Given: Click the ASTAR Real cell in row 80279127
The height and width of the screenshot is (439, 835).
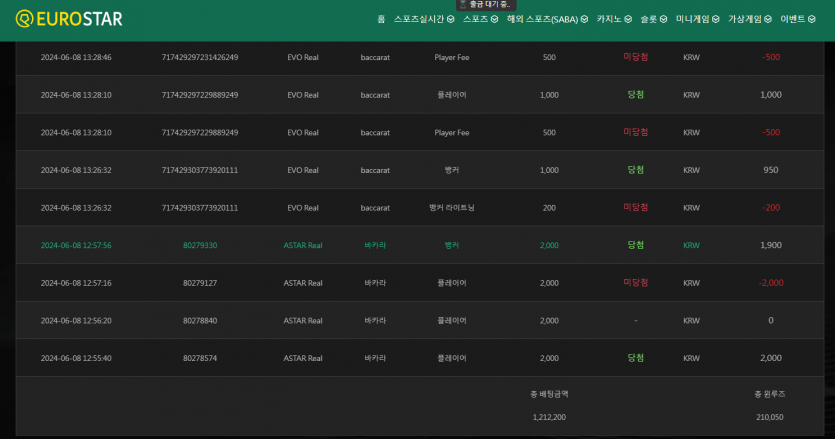Looking at the screenshot, I should [302, 283].
